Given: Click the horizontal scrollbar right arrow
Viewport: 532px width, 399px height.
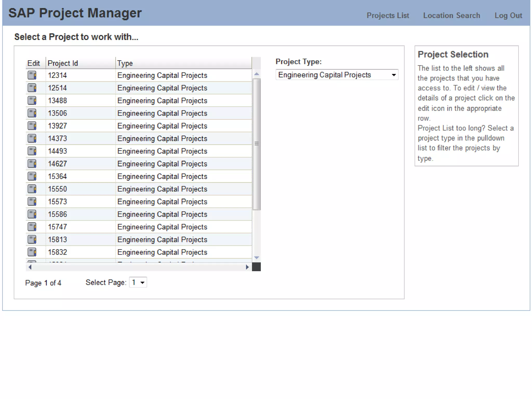Looking at the screenshot, I should click(x=247, y=267).
